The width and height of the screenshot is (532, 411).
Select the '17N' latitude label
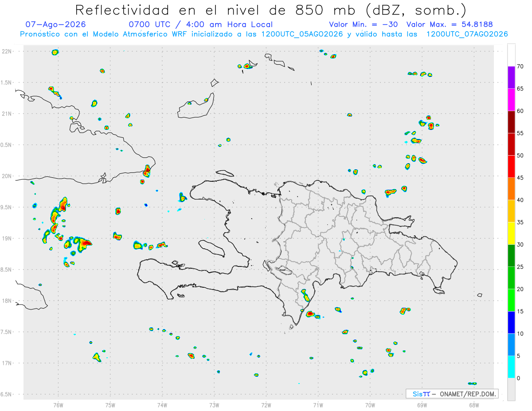point(7,363)
